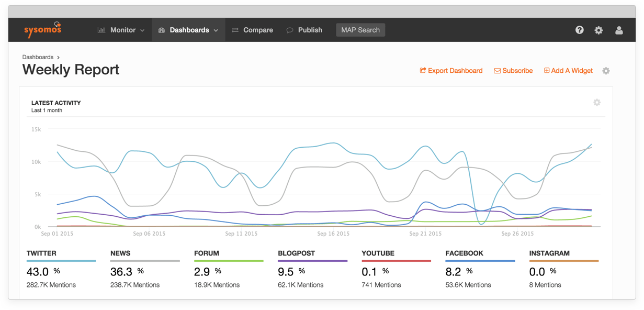Click the user profile icon
The width and height of the screenshot is (644, 310).
click(619, 30)
